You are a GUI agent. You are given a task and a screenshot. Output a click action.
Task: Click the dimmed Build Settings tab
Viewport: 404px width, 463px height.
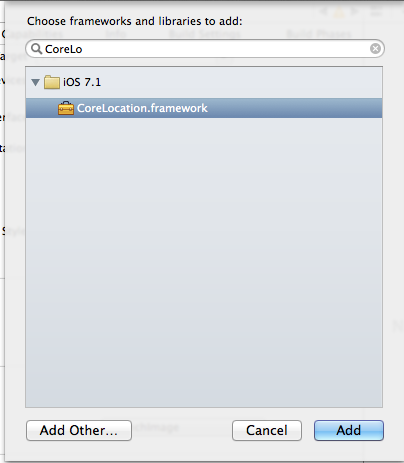point(205,34)
